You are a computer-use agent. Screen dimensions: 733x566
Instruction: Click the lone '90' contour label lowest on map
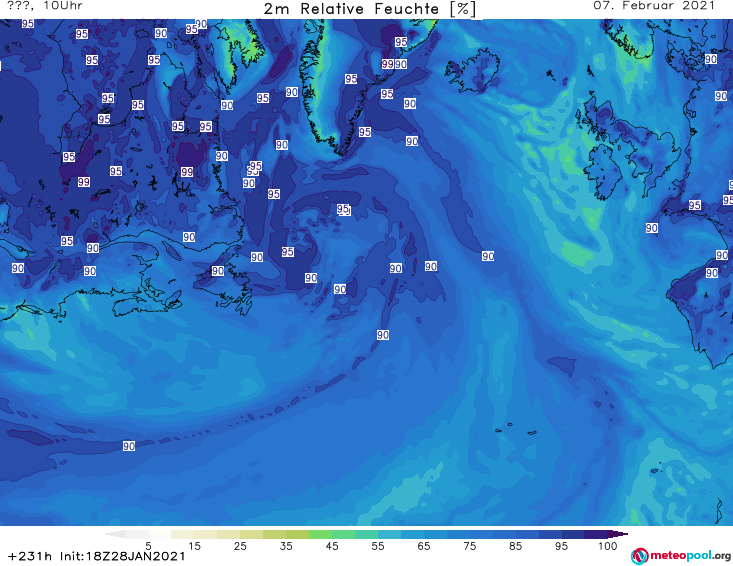(x=129, y=446)
